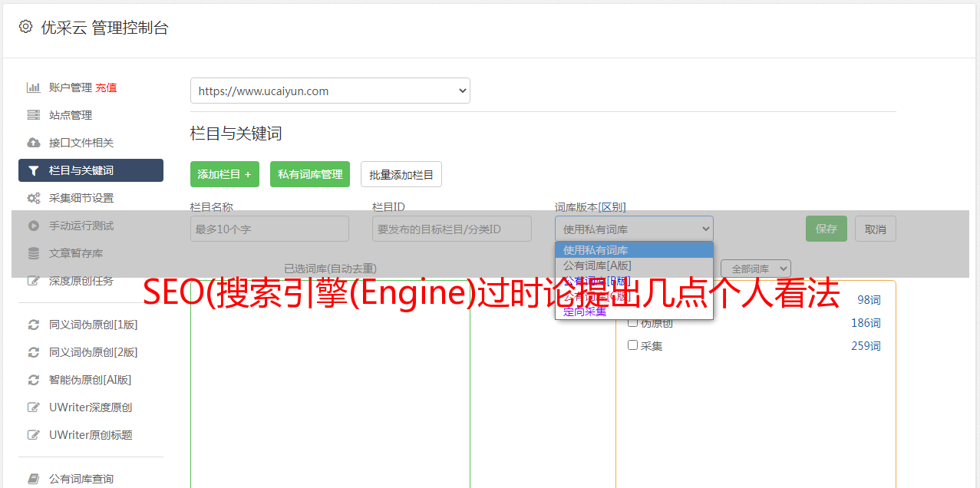Click the 已选词库(自动去重) label
Screen dimensions: 980x488
(330, 269)
